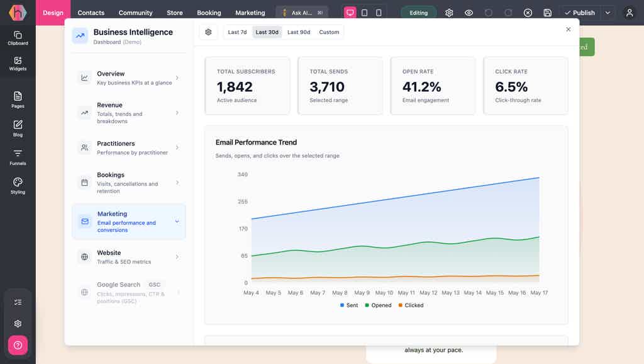Click the Total Sends card
The image size is (644, 364).
[x=340, y=86]
